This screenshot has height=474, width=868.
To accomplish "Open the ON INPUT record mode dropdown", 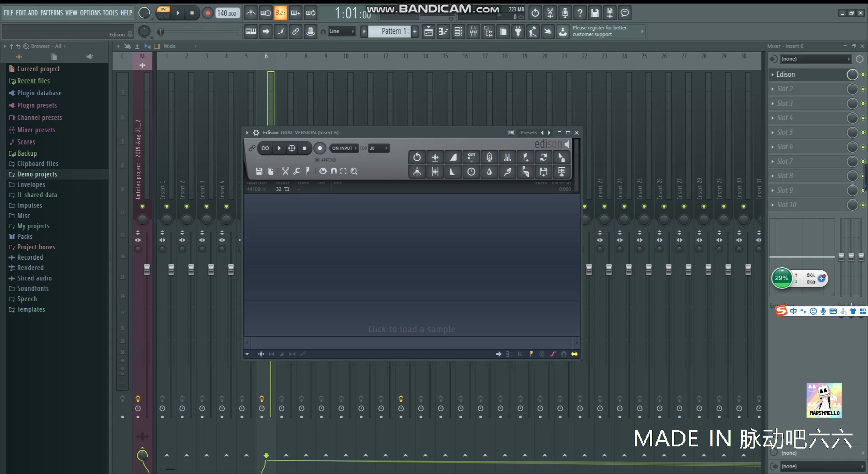I will tap(344, 148).
